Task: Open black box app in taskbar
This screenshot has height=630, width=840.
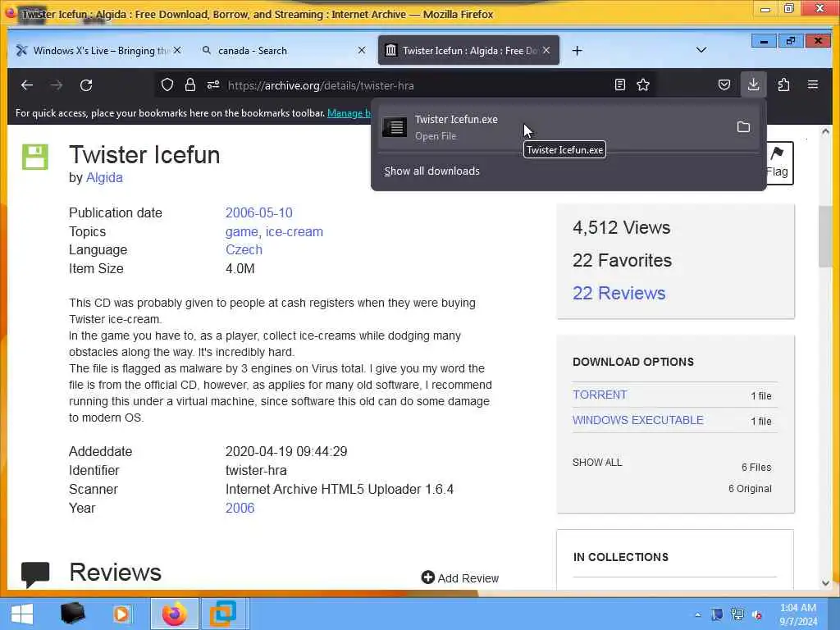Action: click(73, 614)
